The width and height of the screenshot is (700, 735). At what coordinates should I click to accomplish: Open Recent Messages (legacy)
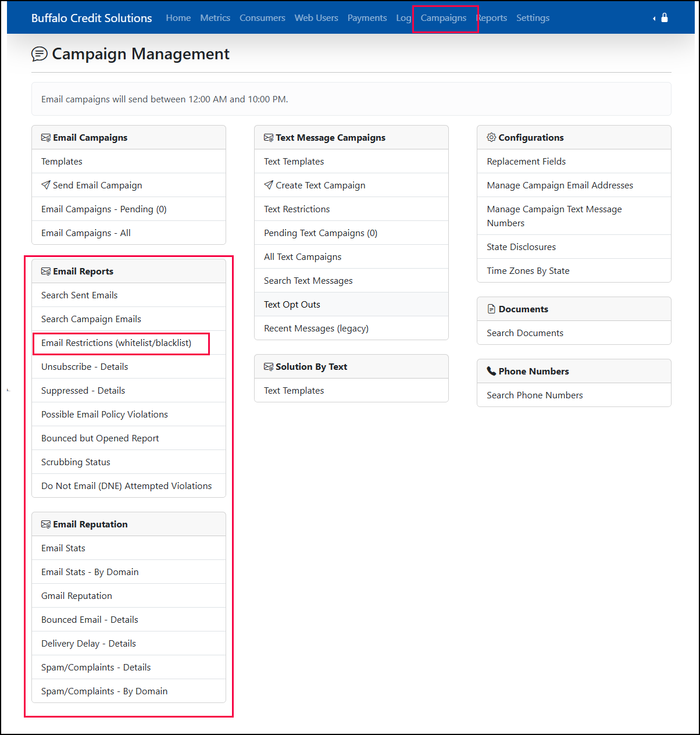click(351, 329)
